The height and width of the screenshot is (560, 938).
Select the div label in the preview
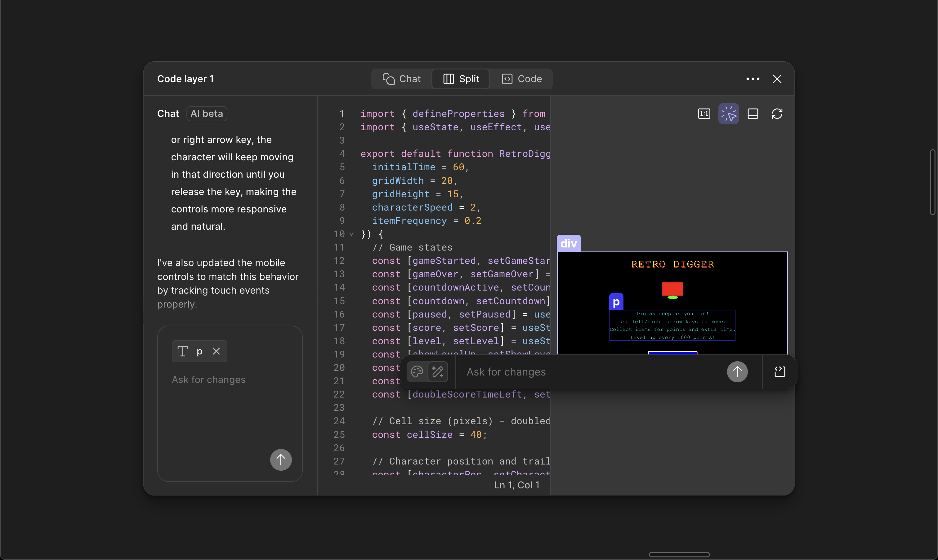(569, 243)
